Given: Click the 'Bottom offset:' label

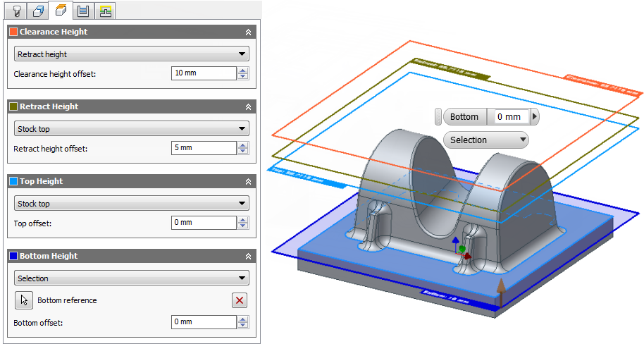Looking at the screenshot, I should click(38, 323).
